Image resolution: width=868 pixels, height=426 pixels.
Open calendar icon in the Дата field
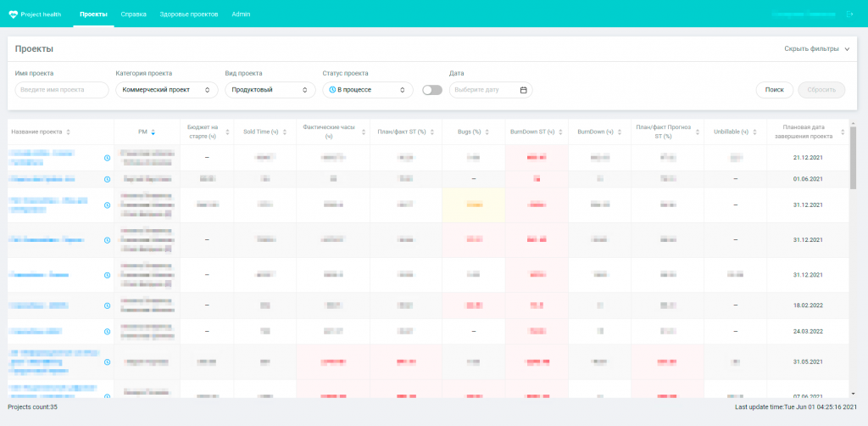coord(523,90)
